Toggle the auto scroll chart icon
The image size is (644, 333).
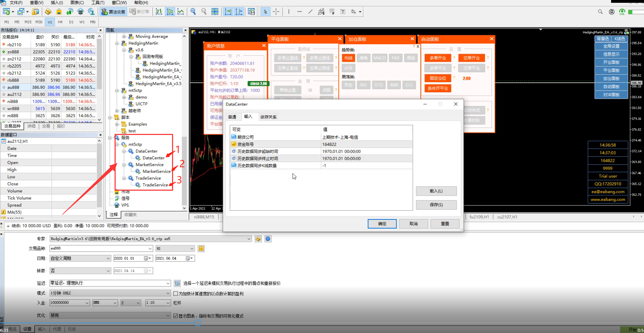pyautogui.click(x=228, y=12)
